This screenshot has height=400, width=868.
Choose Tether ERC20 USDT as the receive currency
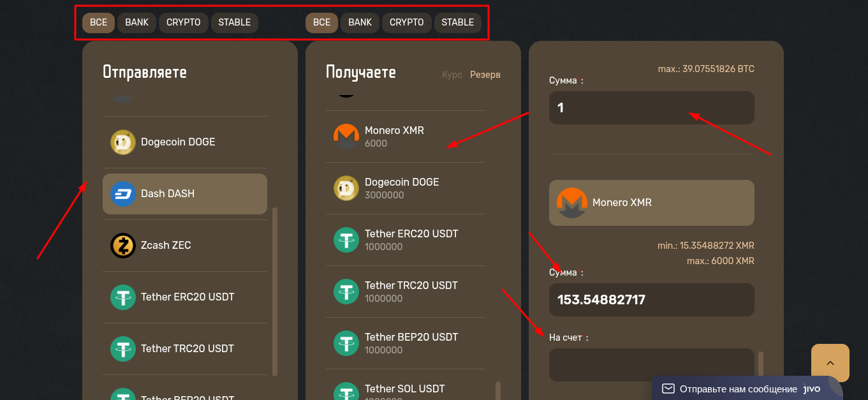tap(406, 240)
